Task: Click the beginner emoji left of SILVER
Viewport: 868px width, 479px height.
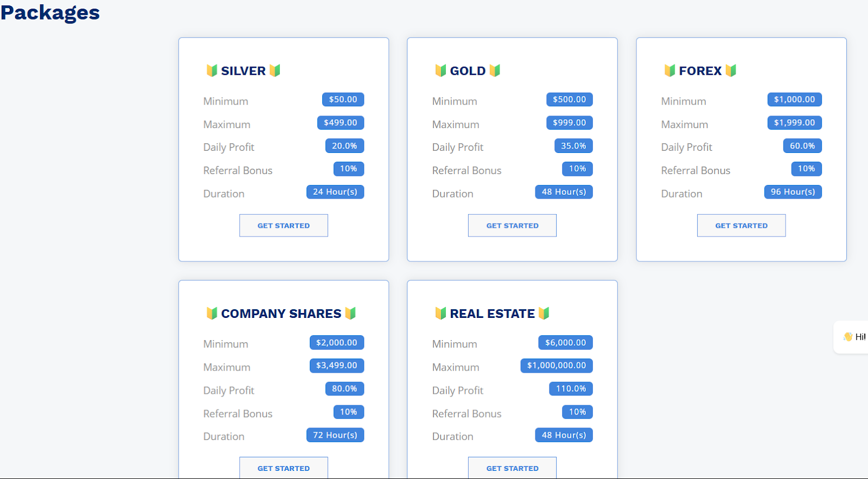Action: [212, 71]
